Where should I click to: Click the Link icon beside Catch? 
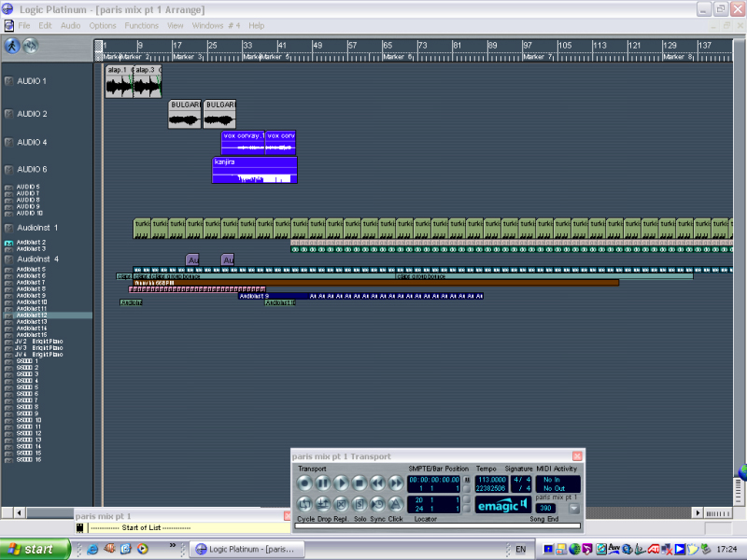click(30, 46)
